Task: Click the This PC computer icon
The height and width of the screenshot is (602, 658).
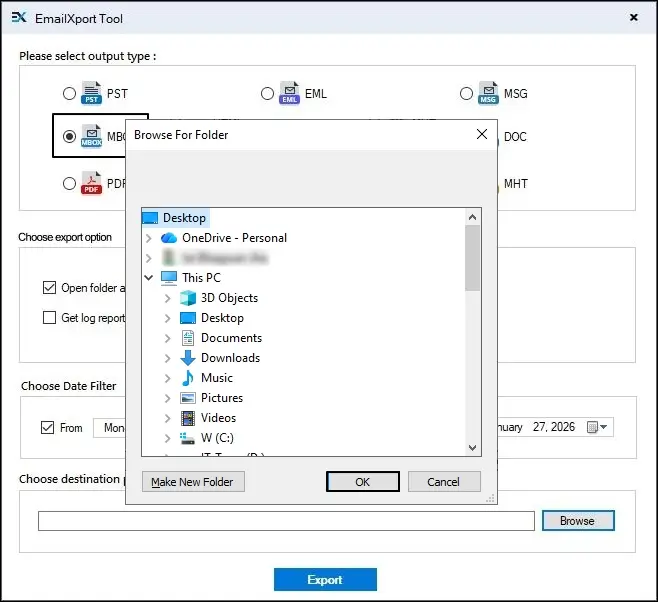Action: [169, 278]
